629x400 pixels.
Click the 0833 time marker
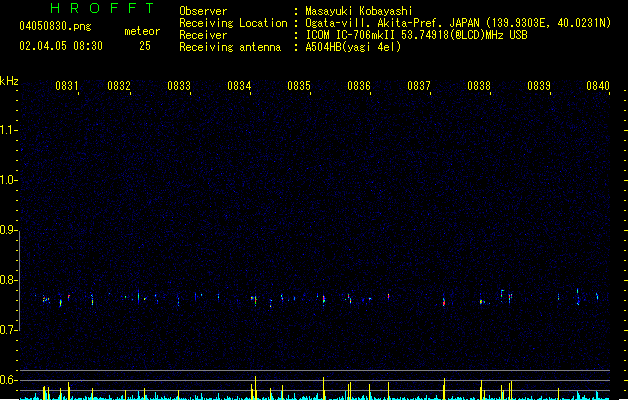click(x=179, y=86)
